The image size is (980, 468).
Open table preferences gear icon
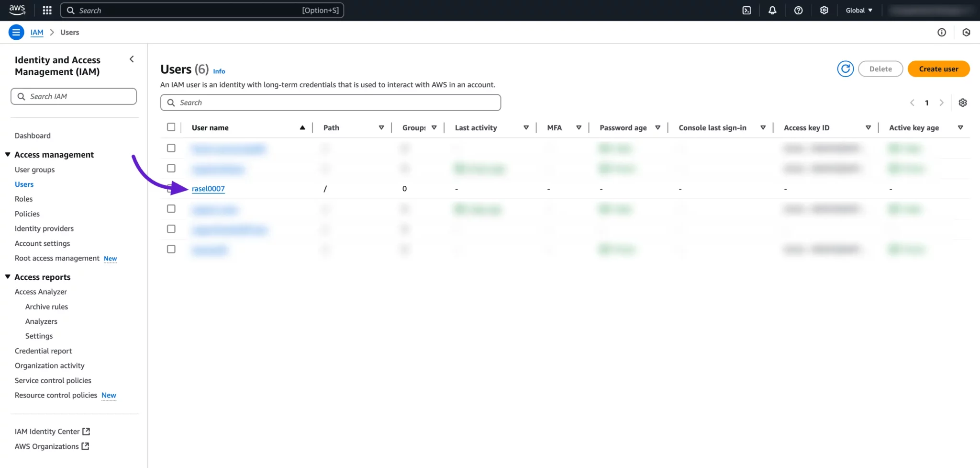click(963, 103)
